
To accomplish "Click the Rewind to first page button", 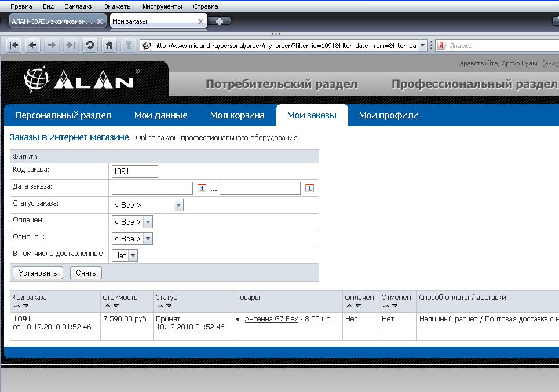I will point(14,45).
